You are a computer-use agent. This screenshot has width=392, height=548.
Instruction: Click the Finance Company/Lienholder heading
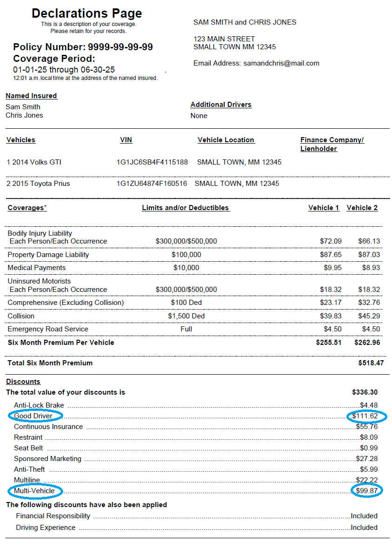332,144
